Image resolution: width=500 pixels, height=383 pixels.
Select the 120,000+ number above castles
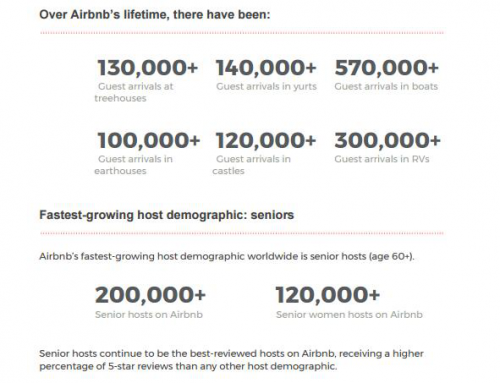tap(266, 140)
